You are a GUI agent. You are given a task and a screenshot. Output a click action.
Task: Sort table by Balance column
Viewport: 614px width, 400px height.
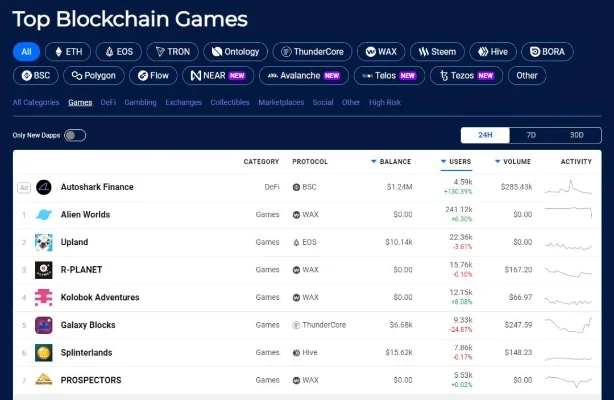pos(391,162)
